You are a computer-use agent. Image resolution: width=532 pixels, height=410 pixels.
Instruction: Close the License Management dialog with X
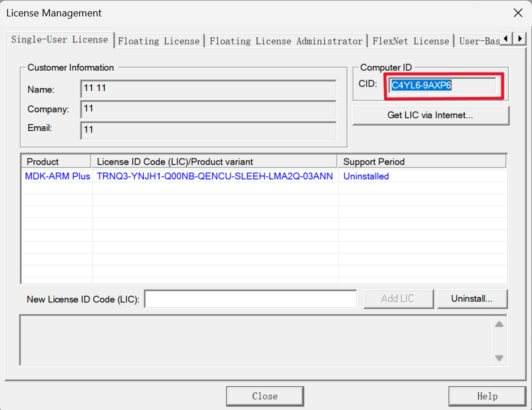click(x=518, y=13)
